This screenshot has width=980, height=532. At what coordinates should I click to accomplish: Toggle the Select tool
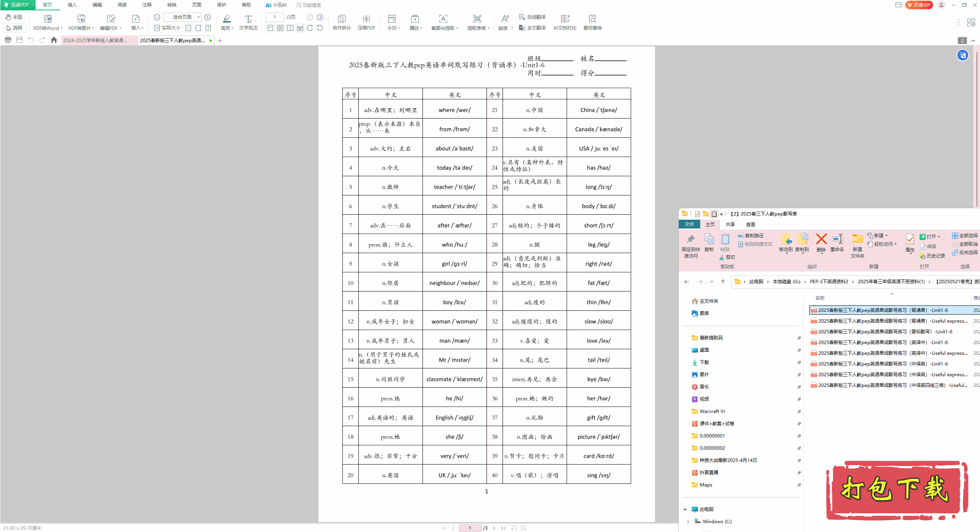click(15, 28)
